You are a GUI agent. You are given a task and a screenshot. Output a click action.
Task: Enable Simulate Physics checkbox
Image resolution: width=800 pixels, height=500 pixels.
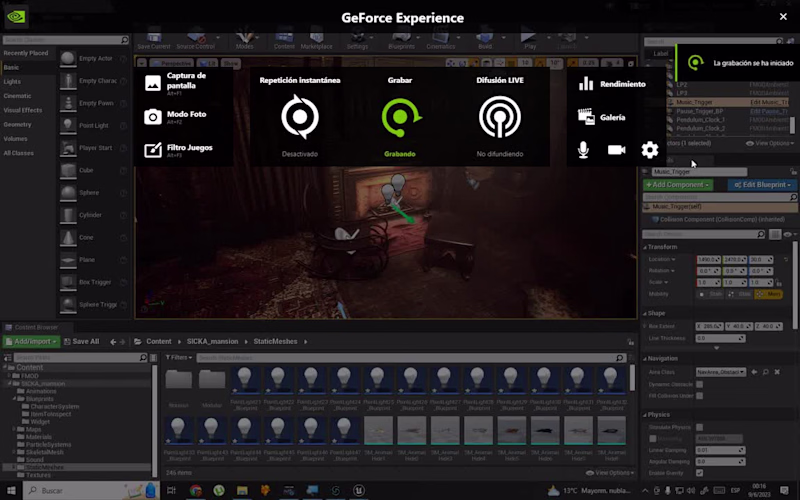[699, 427]
